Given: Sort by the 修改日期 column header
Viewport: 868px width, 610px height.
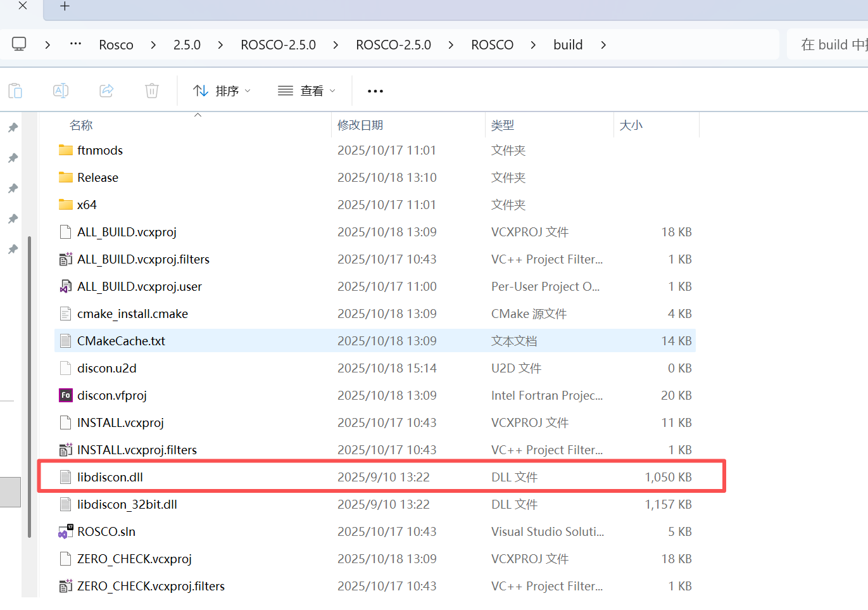Looking at the screenshot, I should [360, 125].
